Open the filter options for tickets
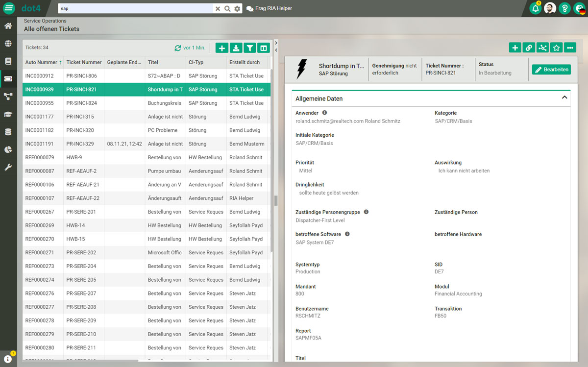 tap(249, 48)
